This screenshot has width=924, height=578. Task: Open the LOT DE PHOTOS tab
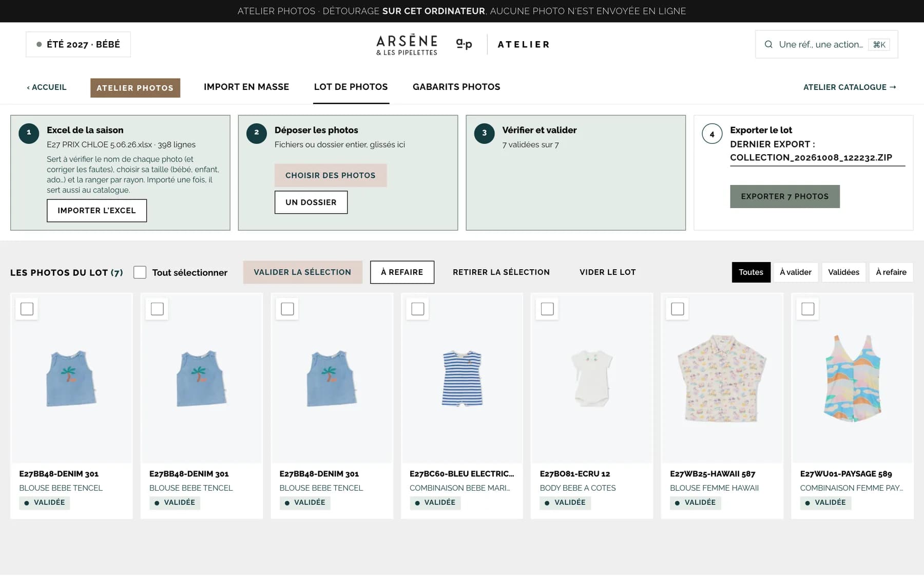(351, 87)
